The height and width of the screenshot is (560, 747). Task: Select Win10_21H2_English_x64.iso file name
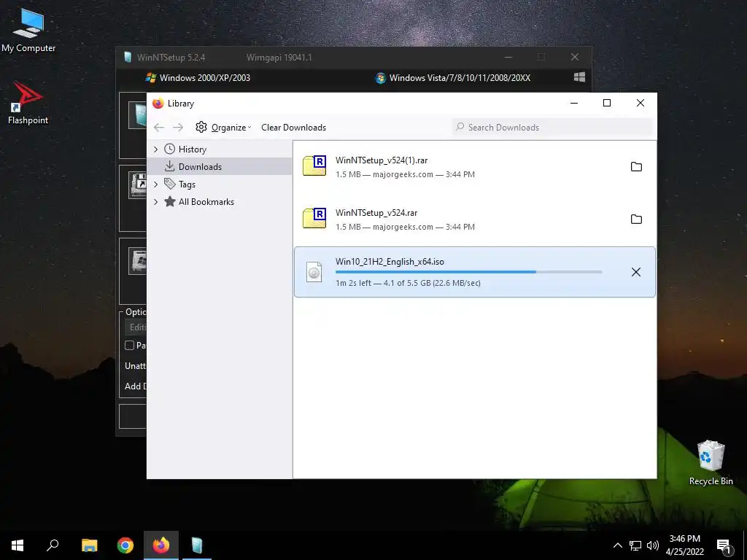click(x=390, y=262)
